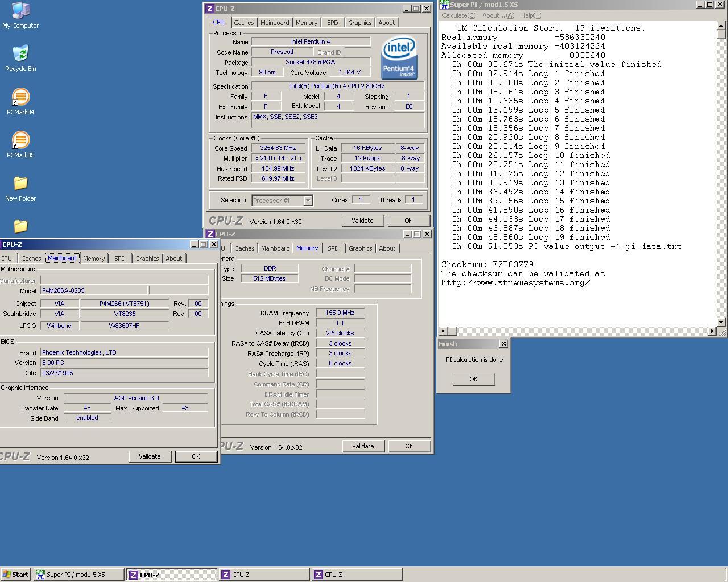This screenshot has height=582, width=728.
Task: Expand the Processor #1 selection dropdown
Action: pyautogui.click(x=308, y=201)
